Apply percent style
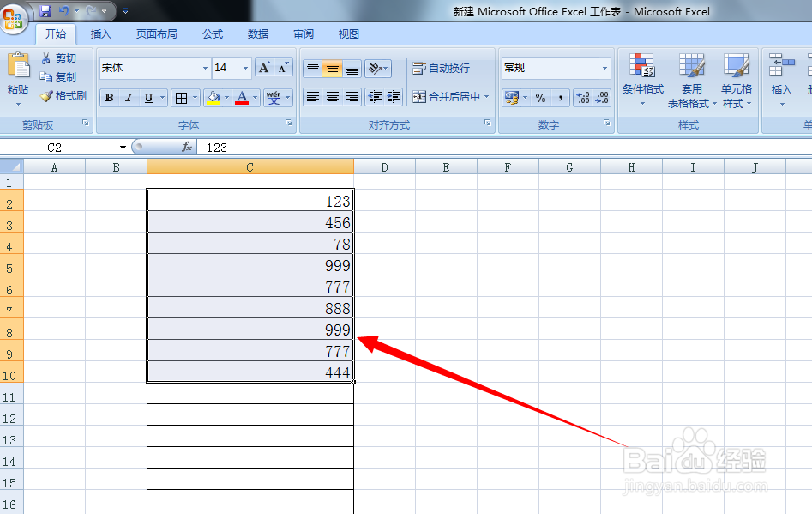812x514 pixels. [541, 98]
